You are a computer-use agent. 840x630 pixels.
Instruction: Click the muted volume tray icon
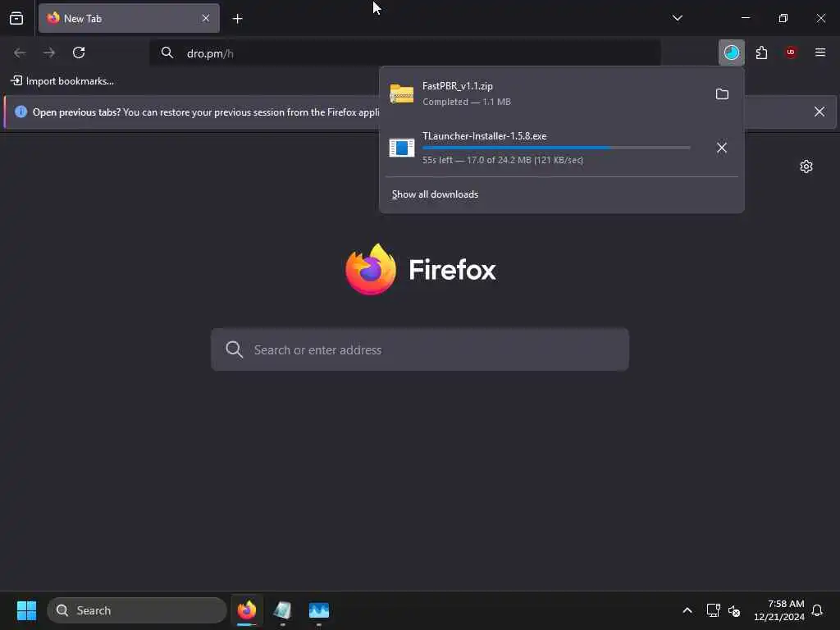[734, 610]
